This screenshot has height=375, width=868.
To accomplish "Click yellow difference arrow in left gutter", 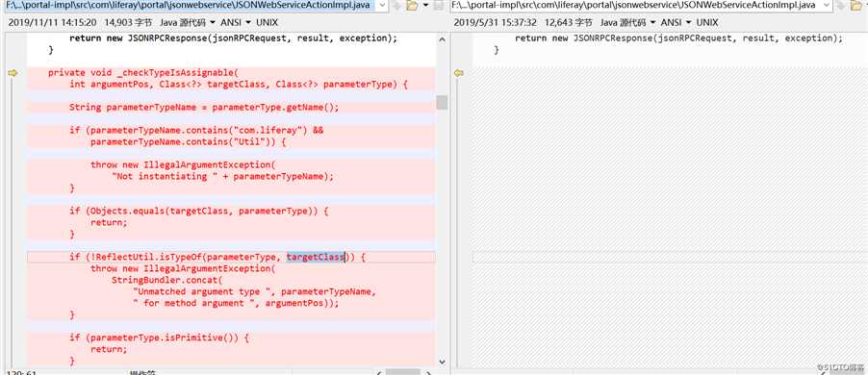I will coord(13,73).
